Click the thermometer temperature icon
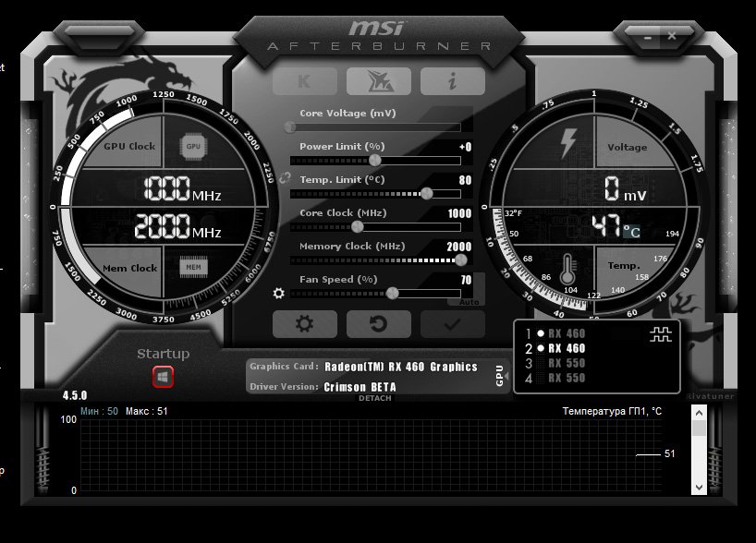Viewport: 756px width, 543px height. tap(567, 269)
